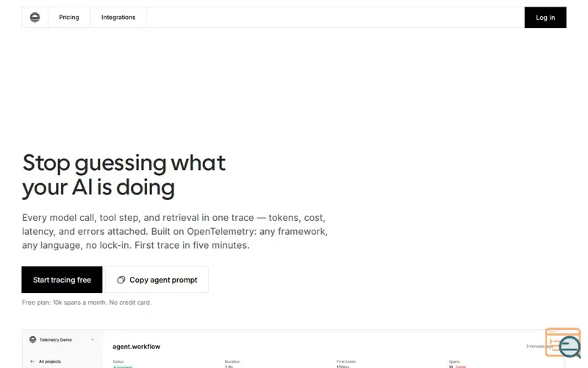Click the dashboard preview thumbnail
The width and height of the screenshot is (588, 368).
click(293, 349)
